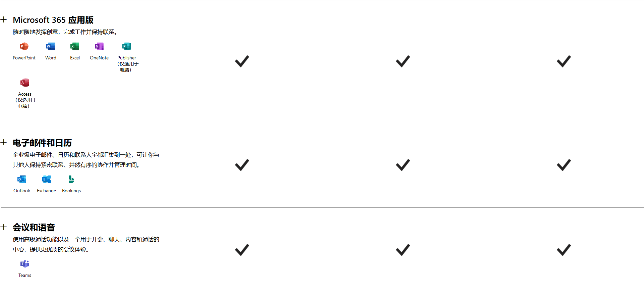Click the Teams label under 会议和语音
644x294 pixels.
[25, 275]
